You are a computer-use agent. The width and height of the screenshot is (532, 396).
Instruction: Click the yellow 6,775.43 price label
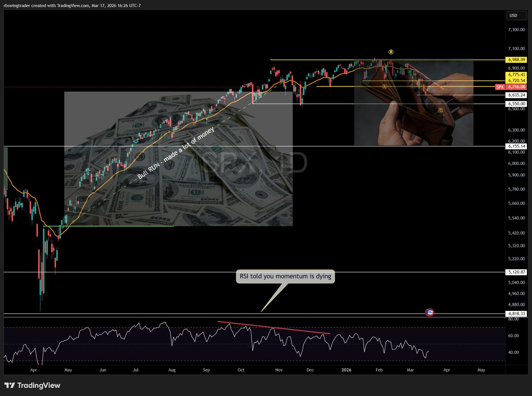click(516, 74)
